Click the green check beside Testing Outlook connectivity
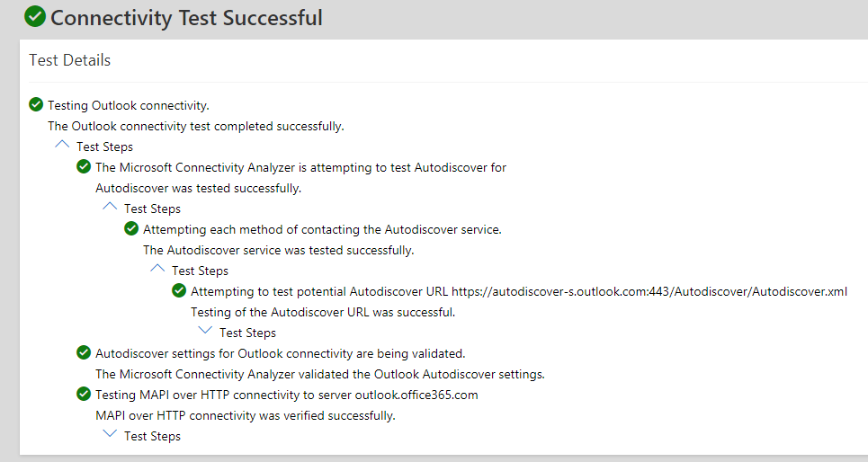This screenshot has height=462, width=868. (36, 104)
